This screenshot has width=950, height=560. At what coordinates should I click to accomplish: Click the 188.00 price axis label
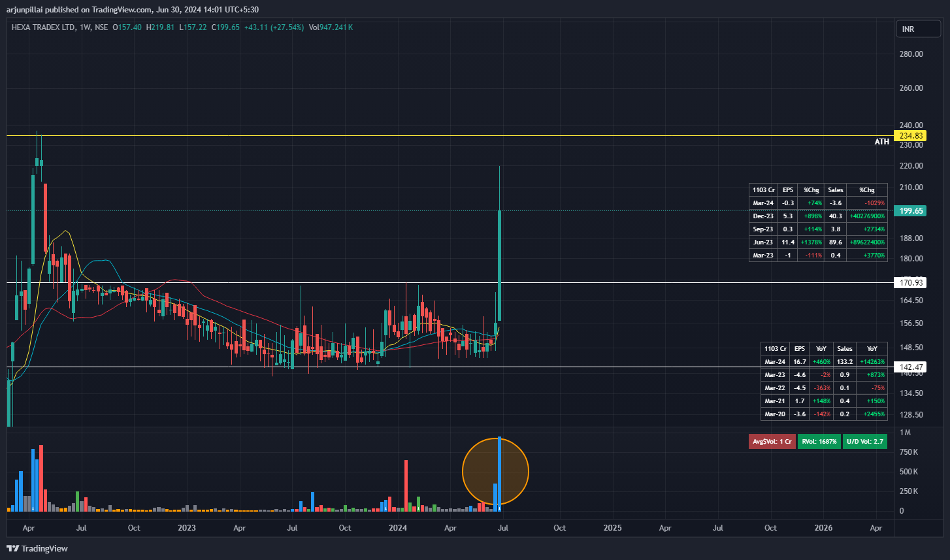(x=911, y=239)
